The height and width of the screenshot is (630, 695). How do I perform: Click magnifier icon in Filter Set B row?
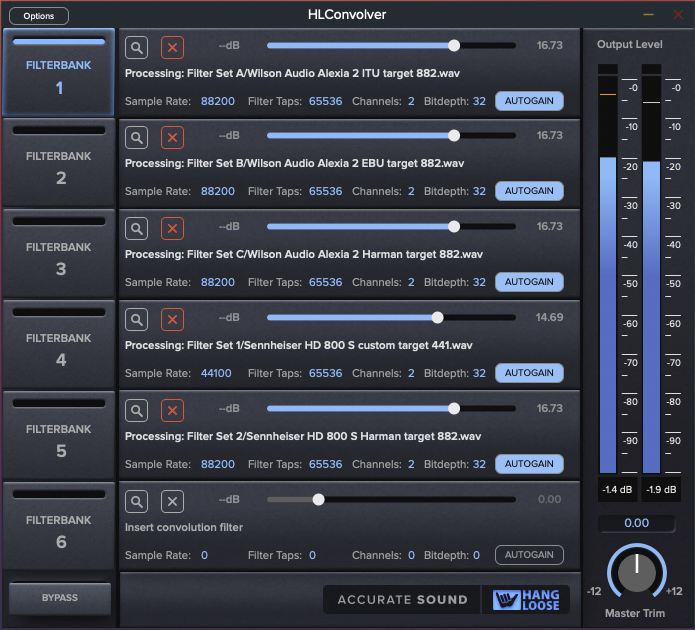click(x=137, y=137)
